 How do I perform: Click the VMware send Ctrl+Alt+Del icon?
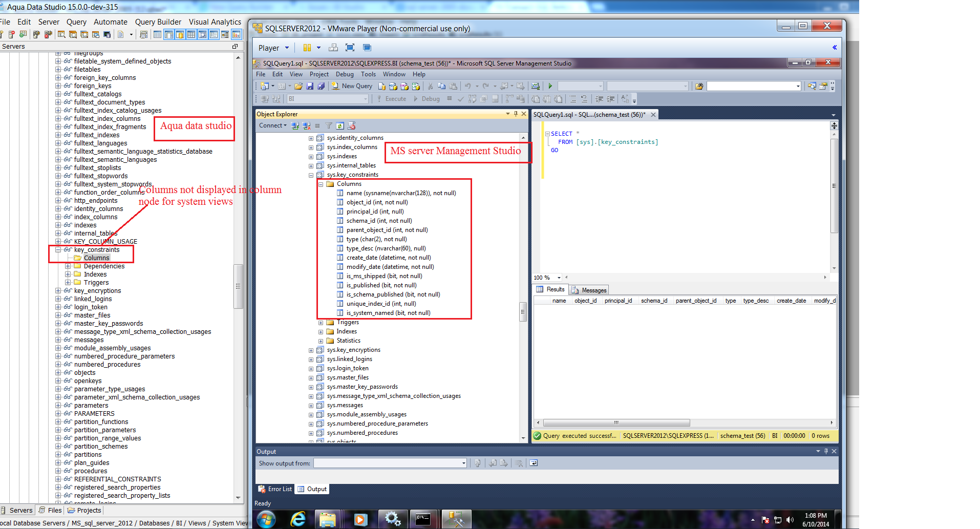(333, 48)
